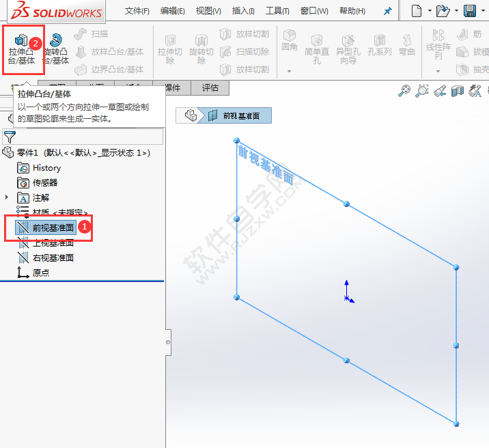Click the 简单直孔 simple hole tool
The width and height of the screenshot is (489, 448).
pos(317,49)
